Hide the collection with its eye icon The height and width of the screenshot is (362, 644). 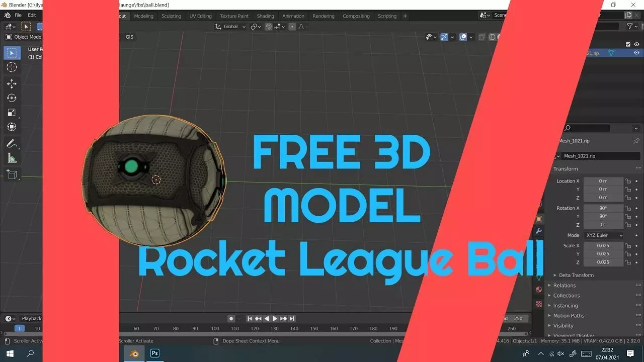click(636, 44)
